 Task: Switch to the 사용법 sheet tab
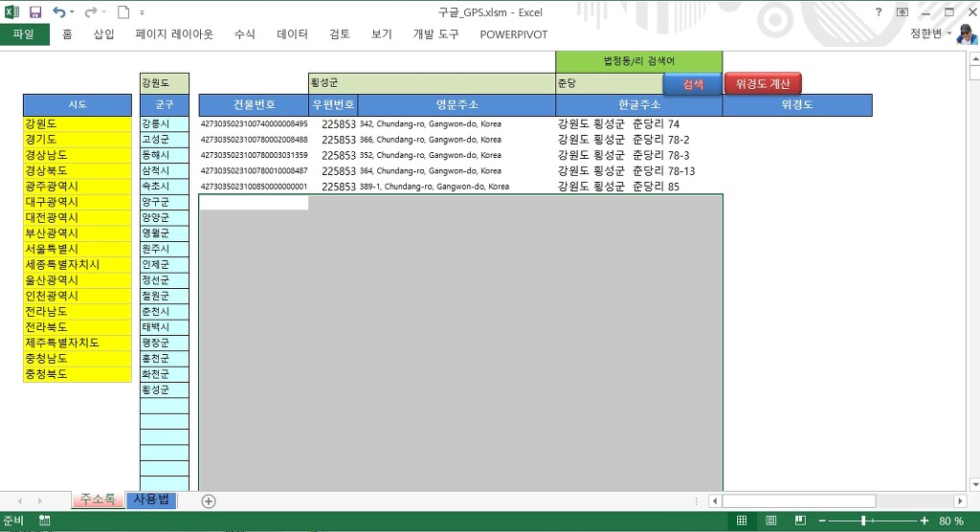151,499
